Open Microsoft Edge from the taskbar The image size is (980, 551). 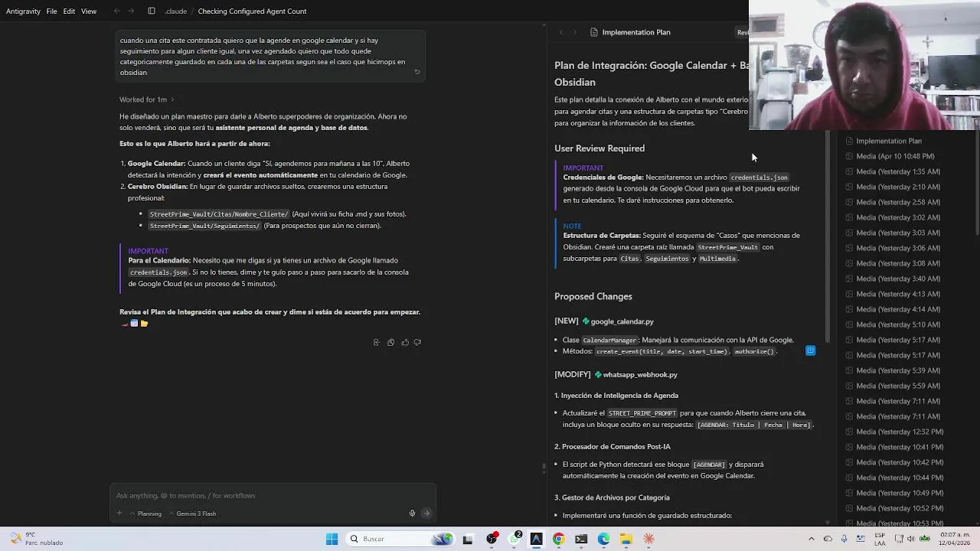point(603,539)
